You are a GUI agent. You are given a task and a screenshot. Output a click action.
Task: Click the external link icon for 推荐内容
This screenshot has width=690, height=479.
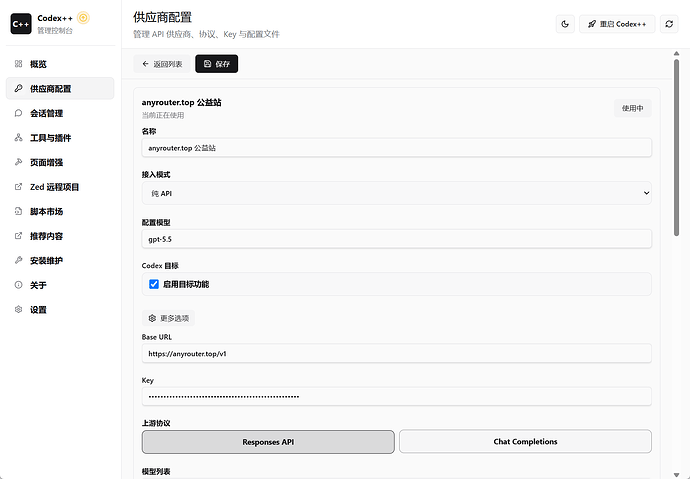pos(18,236)
